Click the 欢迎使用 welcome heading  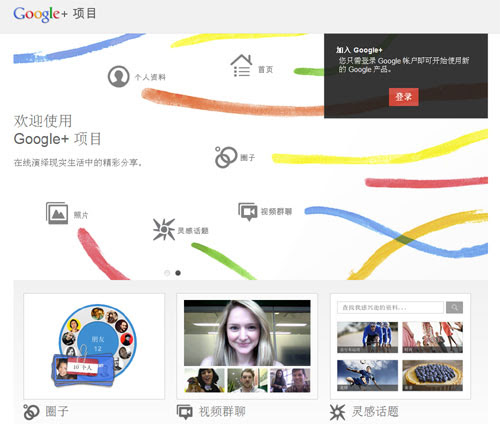click(43, 121)
